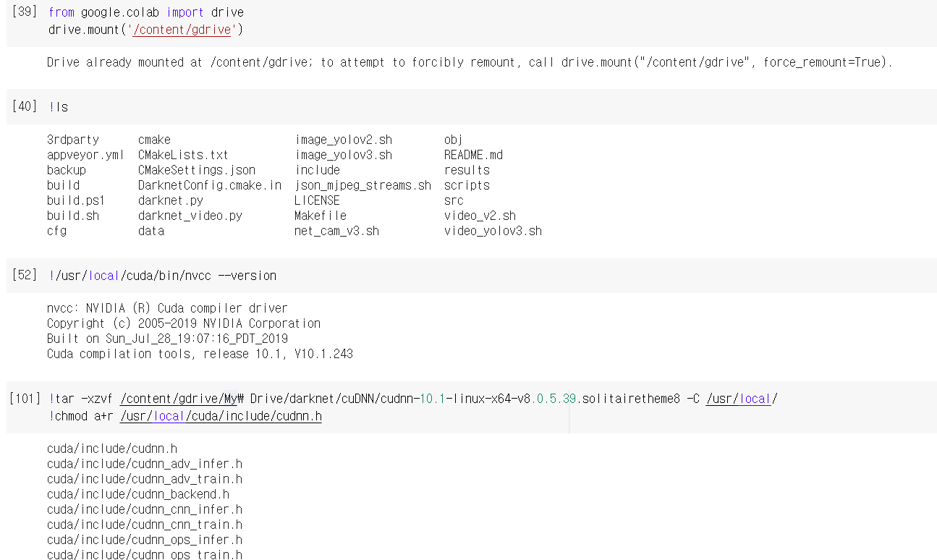Click execution counter [39] of drive mount cell
The image size is (937, 560).
(x=24, y=12)
